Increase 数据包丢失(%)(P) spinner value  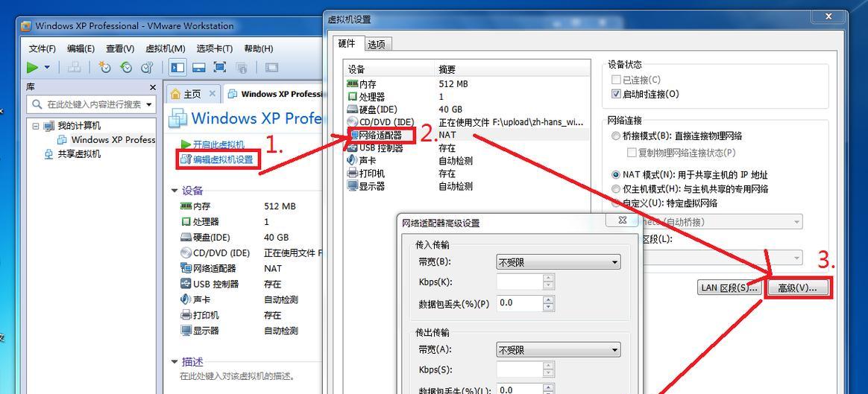pos(548,299)
